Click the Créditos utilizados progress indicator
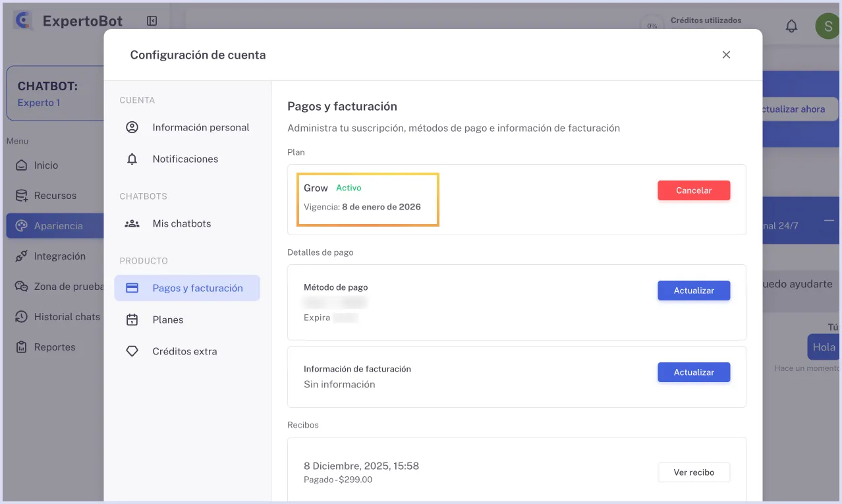This screenshot has width=842, height=504. [652, 26]
